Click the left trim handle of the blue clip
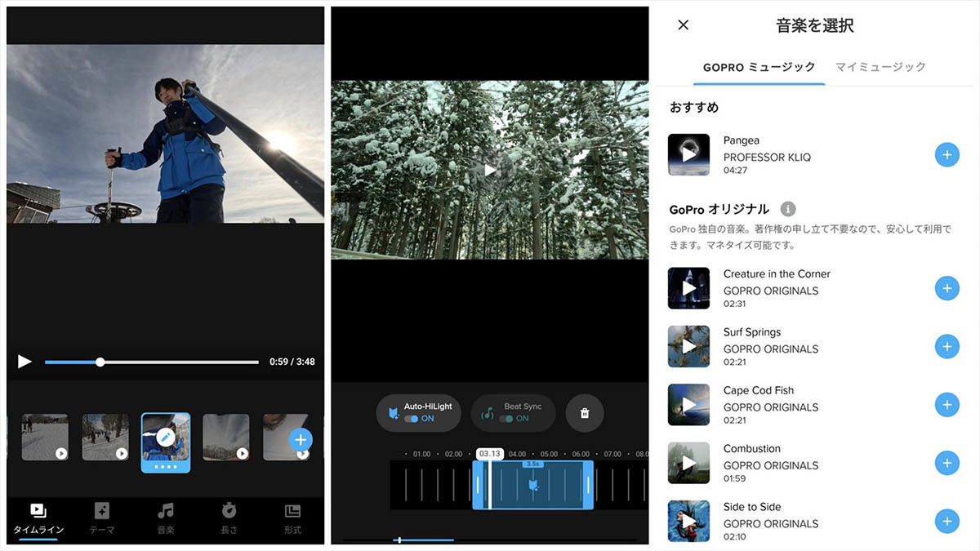The height and width of the screenshot is (551, 980). pyautogui.click(x=478, y=485)
